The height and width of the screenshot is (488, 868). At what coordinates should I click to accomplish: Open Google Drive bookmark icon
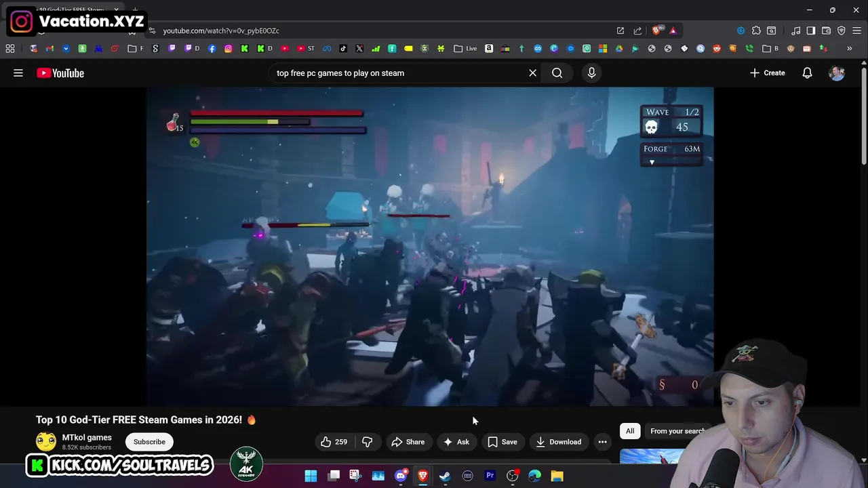tap(619, 49)
